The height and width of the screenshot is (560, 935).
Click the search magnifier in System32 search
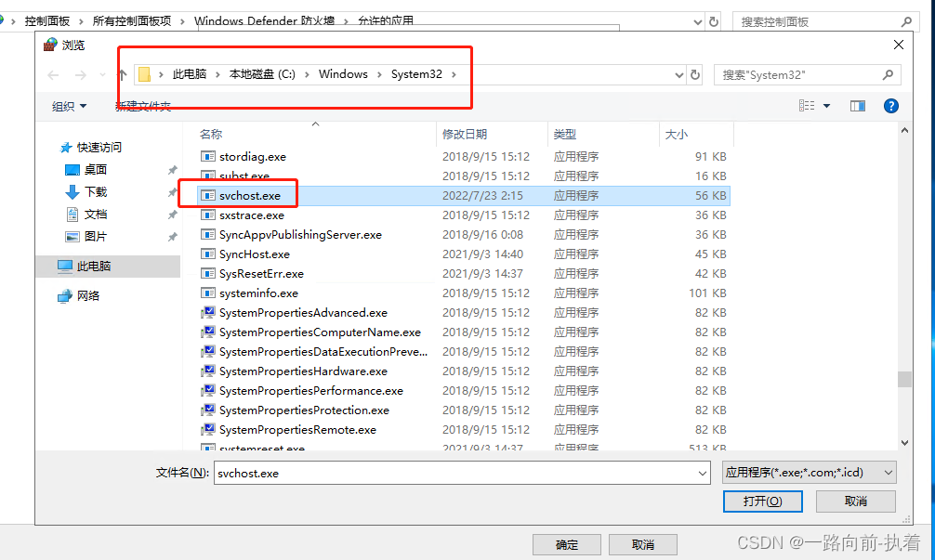click(888, 74)
